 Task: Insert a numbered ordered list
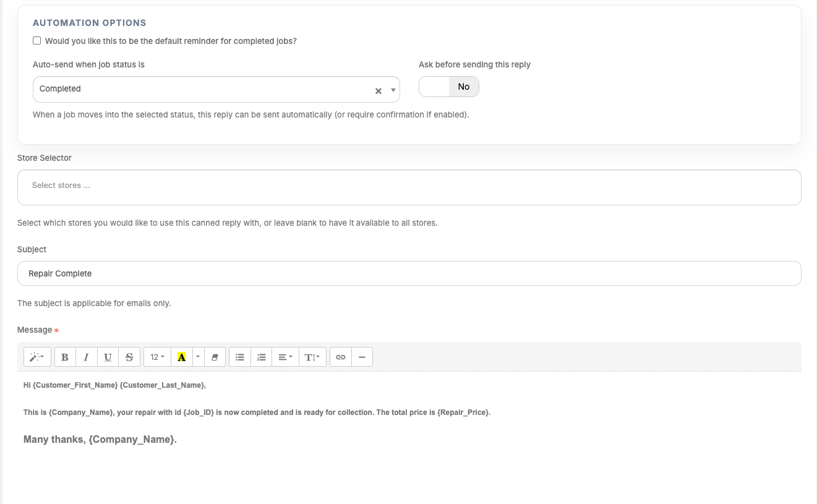[262, 357]
